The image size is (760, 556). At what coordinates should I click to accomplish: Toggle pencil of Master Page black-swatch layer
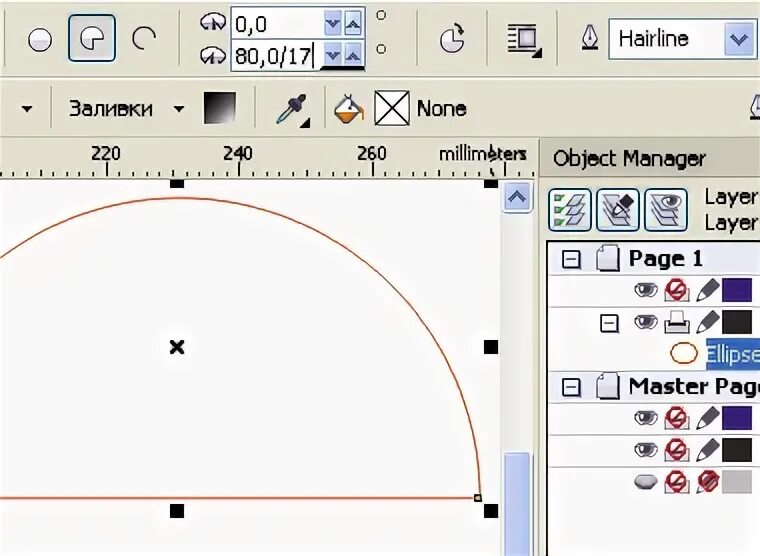(x=707, y=450)
